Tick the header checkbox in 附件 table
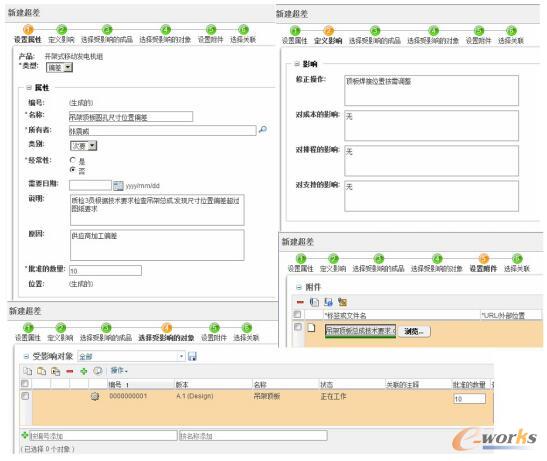This screenshot has height=461, width=547. [297, 314]
